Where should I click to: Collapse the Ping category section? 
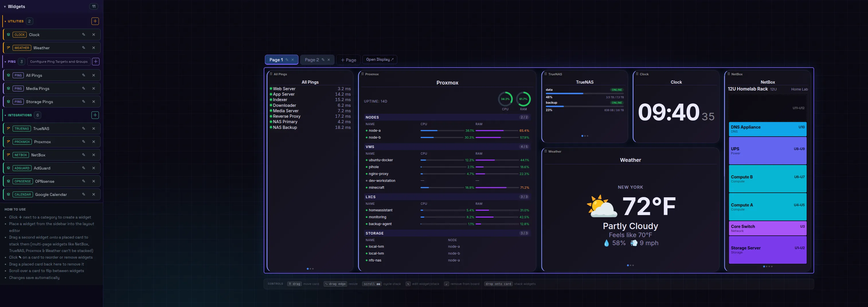point(5,62)
